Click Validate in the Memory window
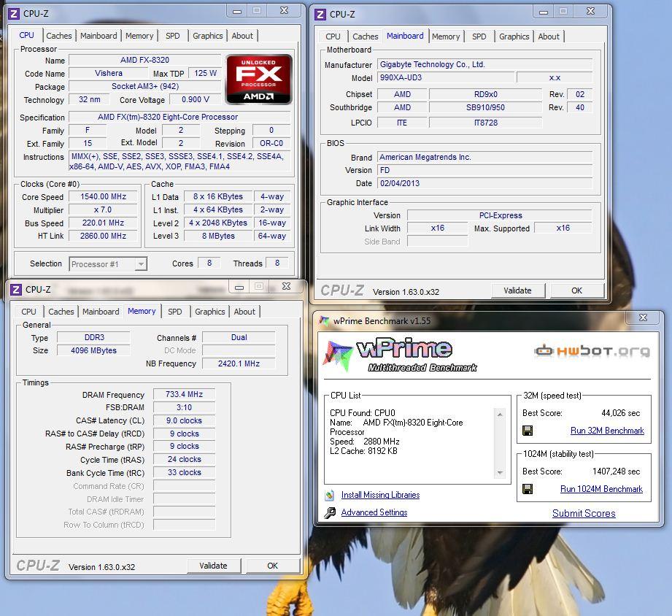672x616 pixels. pos(214,566)
